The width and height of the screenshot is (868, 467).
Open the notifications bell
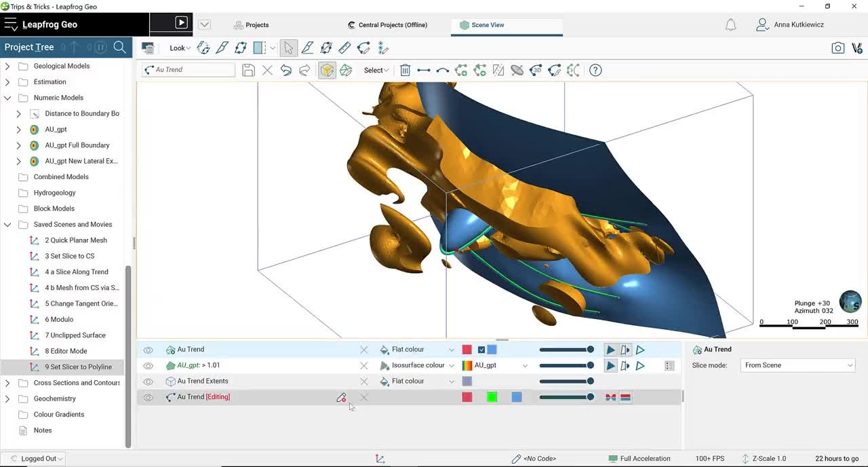(730, 25)
